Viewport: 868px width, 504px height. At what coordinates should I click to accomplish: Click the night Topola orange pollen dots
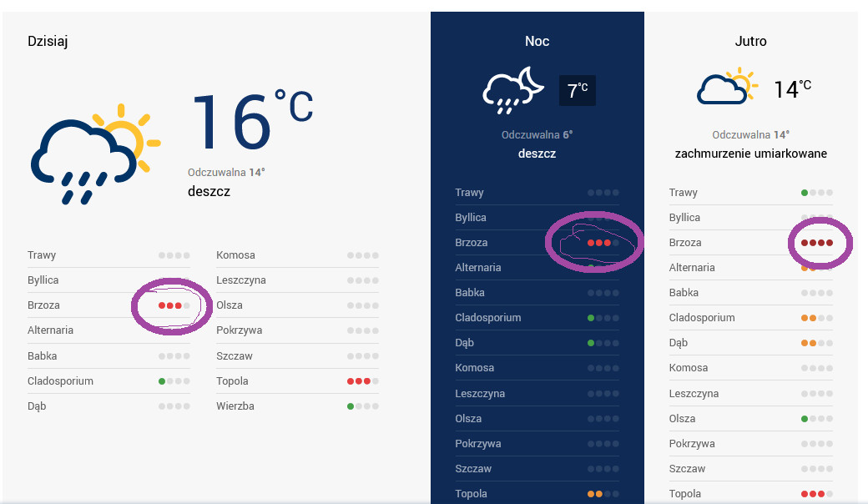[603, 494]
